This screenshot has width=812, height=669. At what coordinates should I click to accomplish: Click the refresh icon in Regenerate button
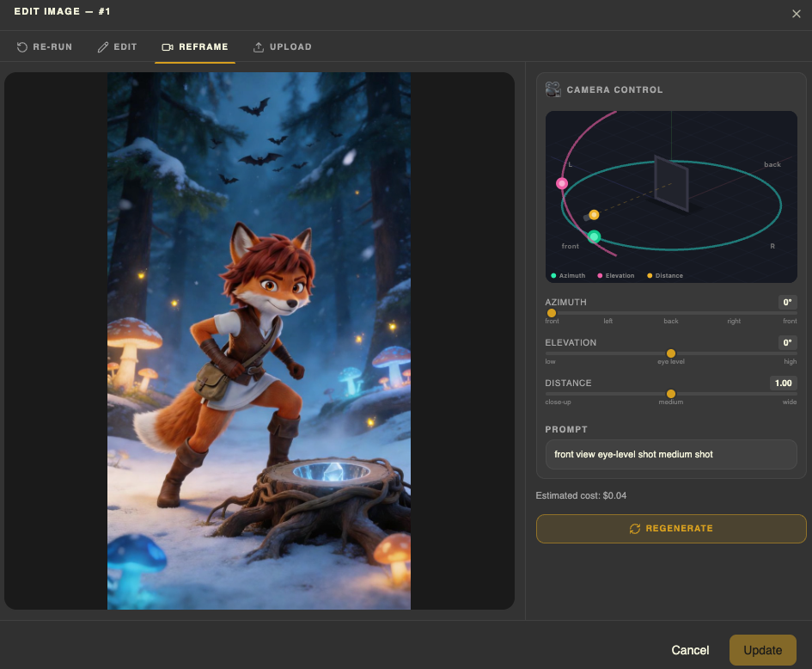click(x=635, y=529)
